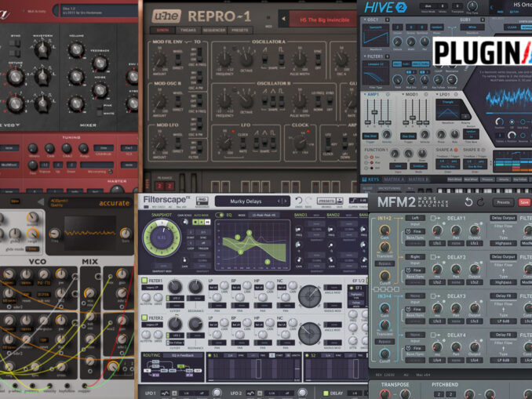Collapse the AMP1 panel triangle in Hive
532x399 pixels.
(x=365, y=94)
